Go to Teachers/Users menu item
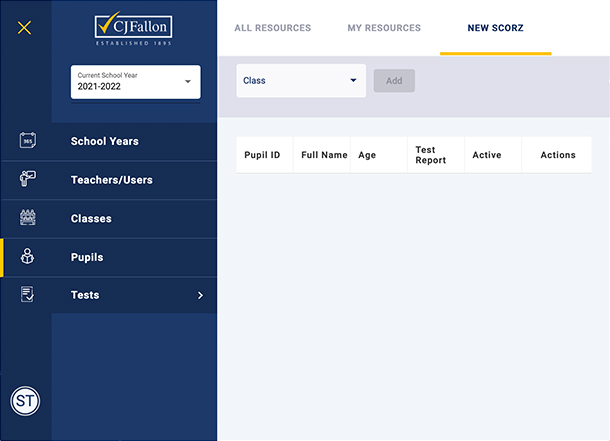Image resolution: width=610 pixels, height=441 pixels. [111, 180]
